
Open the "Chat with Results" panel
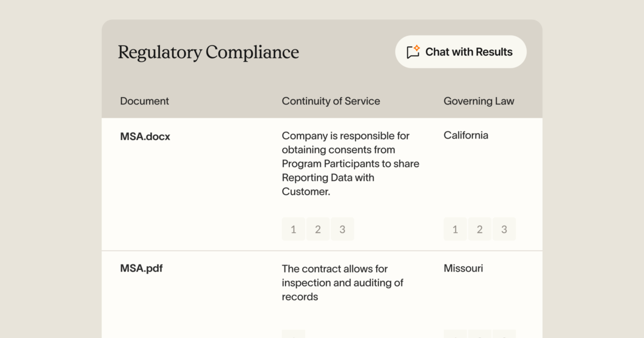[460, 52]
